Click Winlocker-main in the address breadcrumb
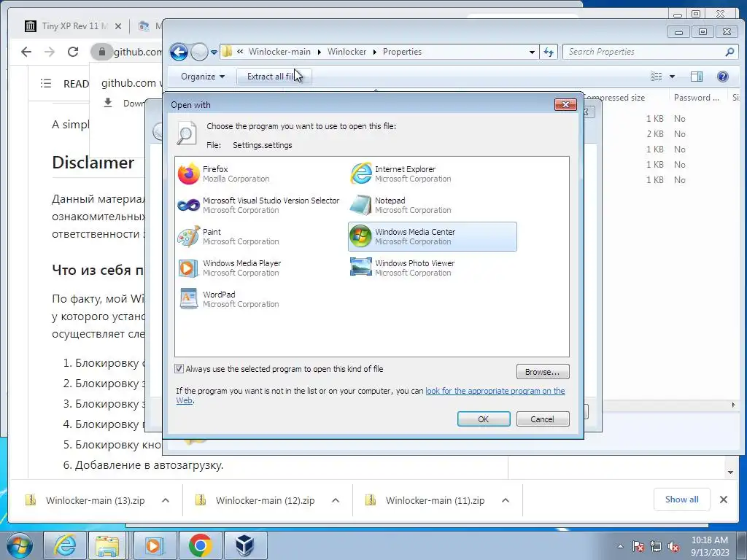Screen dimensions: 747x560 279,52
